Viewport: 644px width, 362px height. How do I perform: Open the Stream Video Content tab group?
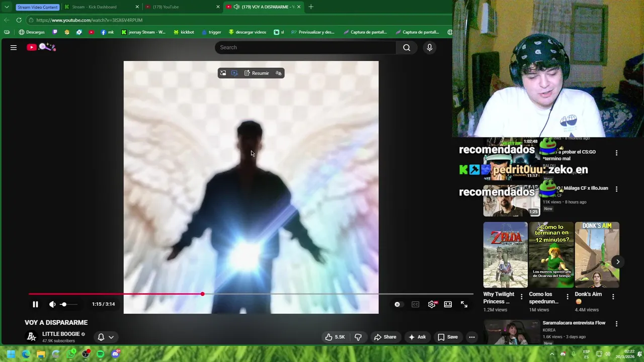click(x=37, y=7)
